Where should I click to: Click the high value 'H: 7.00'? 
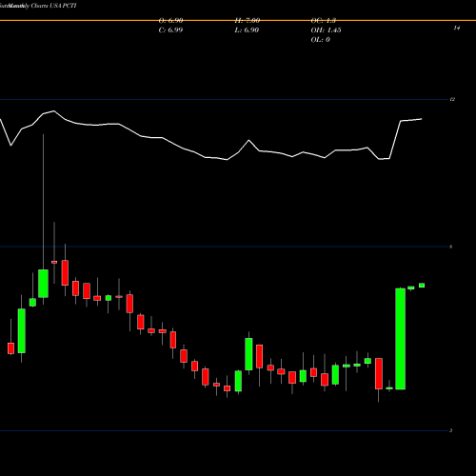click(x=248, y=21)
